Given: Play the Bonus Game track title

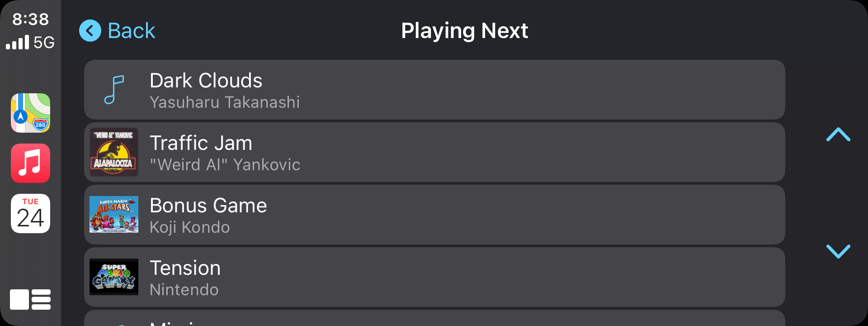Looking at the screenshot, I should click(208, 206).
